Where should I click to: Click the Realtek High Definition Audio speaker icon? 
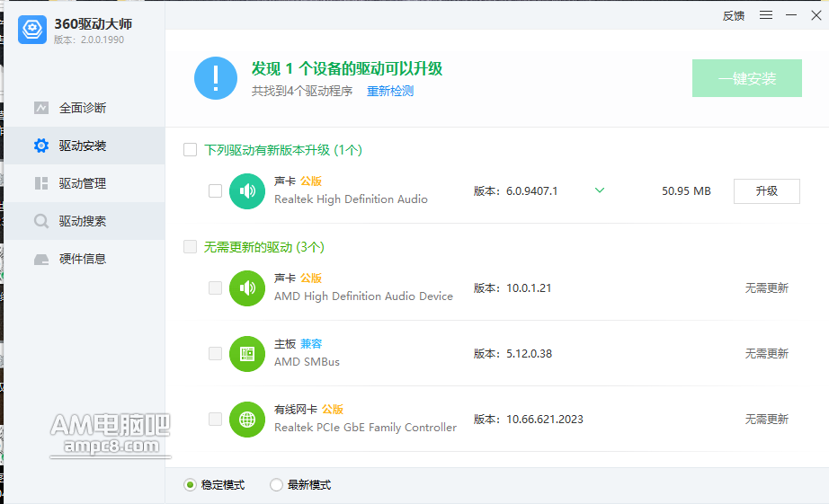[x=247, y=191]
